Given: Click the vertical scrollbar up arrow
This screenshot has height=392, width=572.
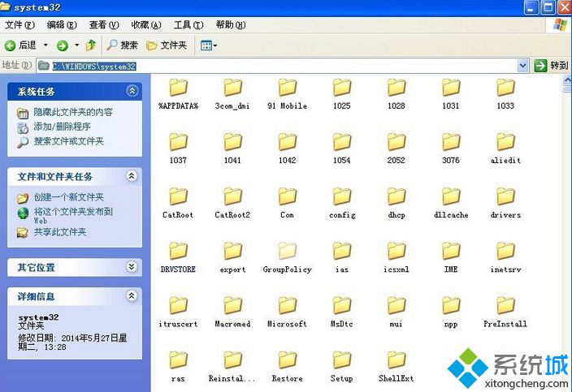Looking at the screenshot, I should [x=567, y=80].
